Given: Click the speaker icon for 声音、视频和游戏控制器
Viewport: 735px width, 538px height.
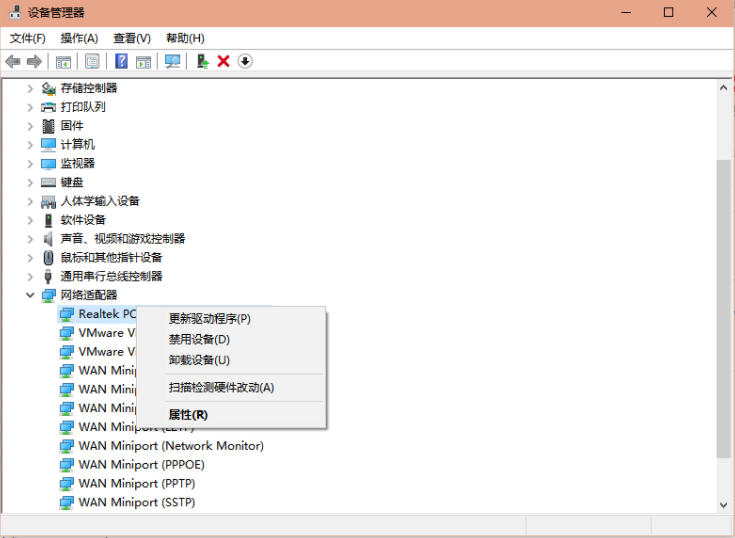Looking at the screenshot, I should tap(48, 239).
